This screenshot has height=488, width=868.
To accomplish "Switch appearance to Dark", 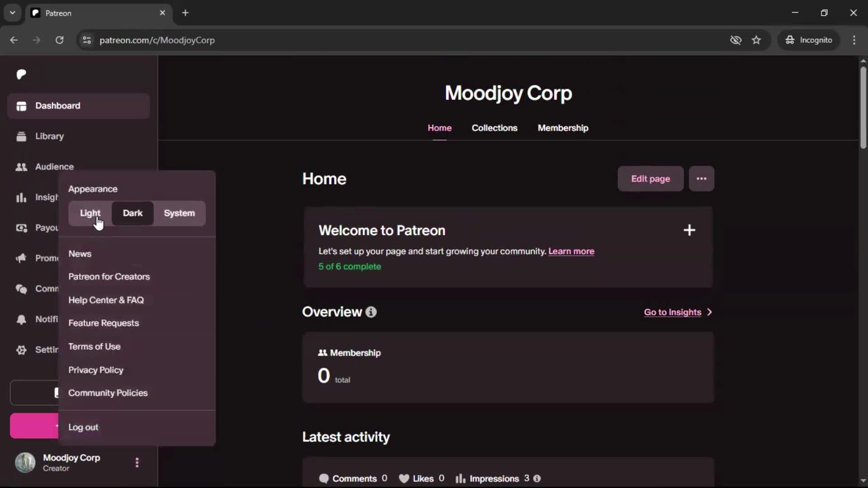I will tap(132, 213).
